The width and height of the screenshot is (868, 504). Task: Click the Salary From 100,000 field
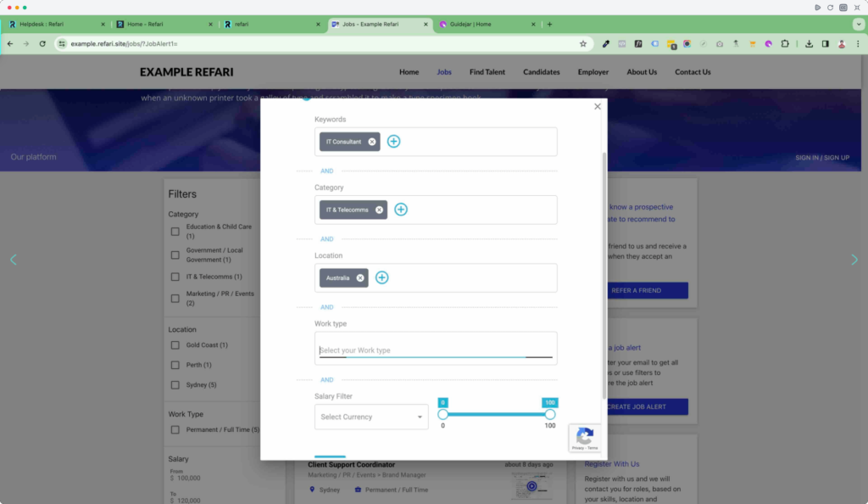tap(189, 478)
